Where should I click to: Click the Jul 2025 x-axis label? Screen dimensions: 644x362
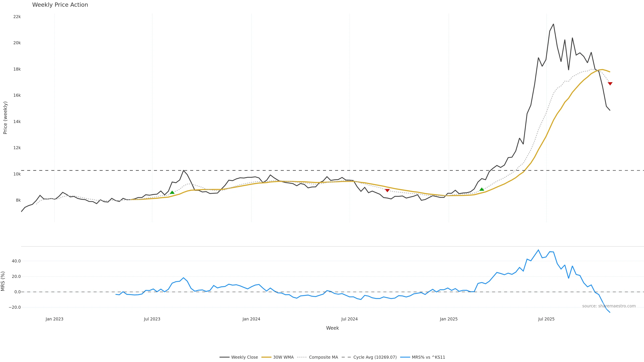pyautogui.click(x=546, y=319)
